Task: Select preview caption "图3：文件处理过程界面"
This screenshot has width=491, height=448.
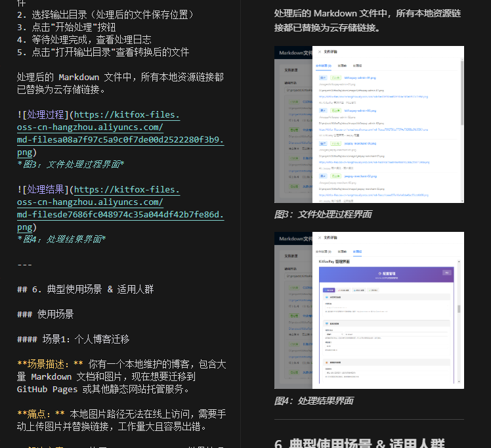Action: pyautogui.click(x=323, y=214)
